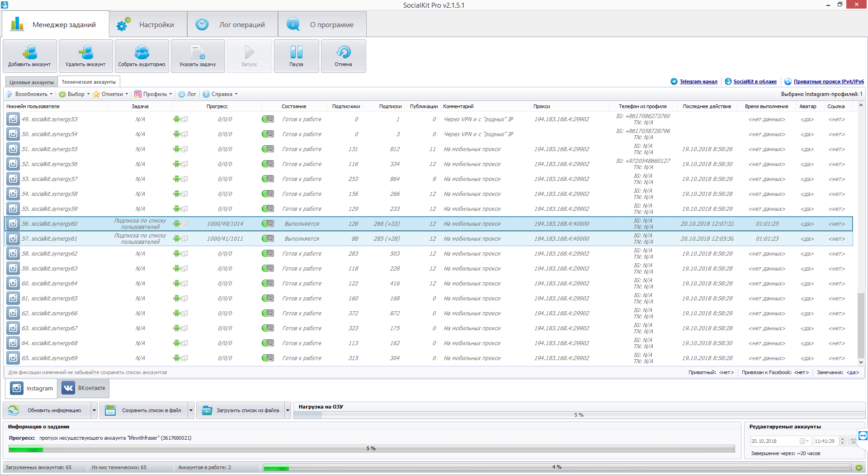
Task: Click the Cancel (Отмена) icon
Action: [343, 56]
